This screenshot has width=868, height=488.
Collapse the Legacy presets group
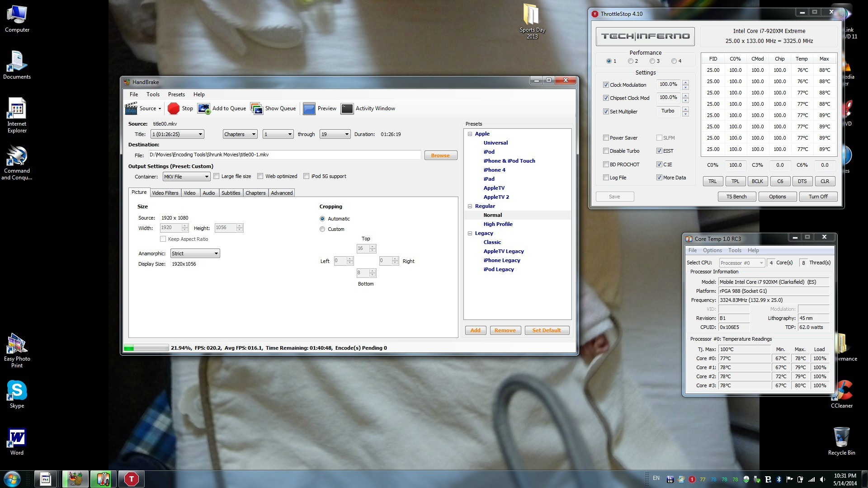[x=470, y=233]
